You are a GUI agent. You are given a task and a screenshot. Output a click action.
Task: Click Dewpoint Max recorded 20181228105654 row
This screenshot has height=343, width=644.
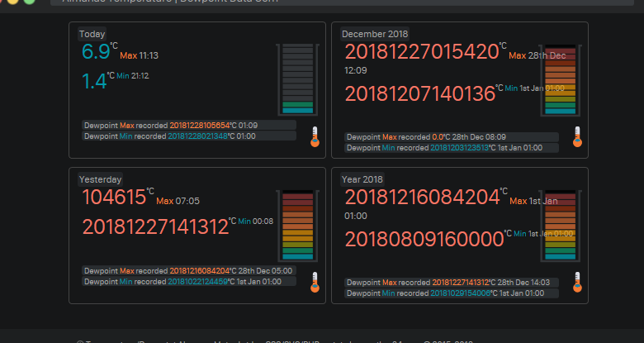[x=189, y=126]
